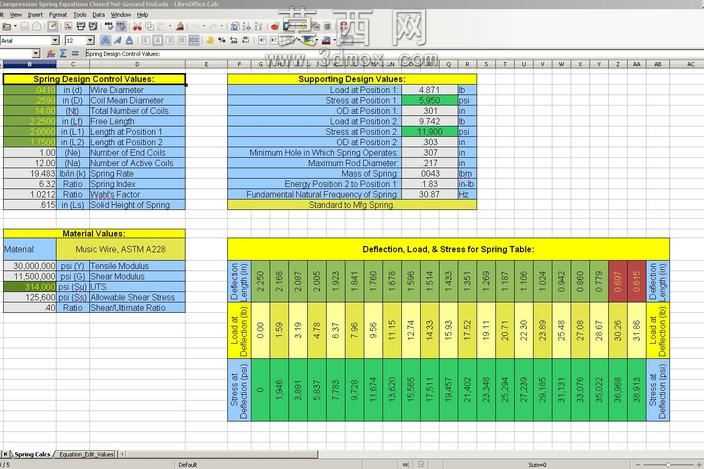
Task: Open the Font Name dropdown showing Arial
Action: point(55,40)
